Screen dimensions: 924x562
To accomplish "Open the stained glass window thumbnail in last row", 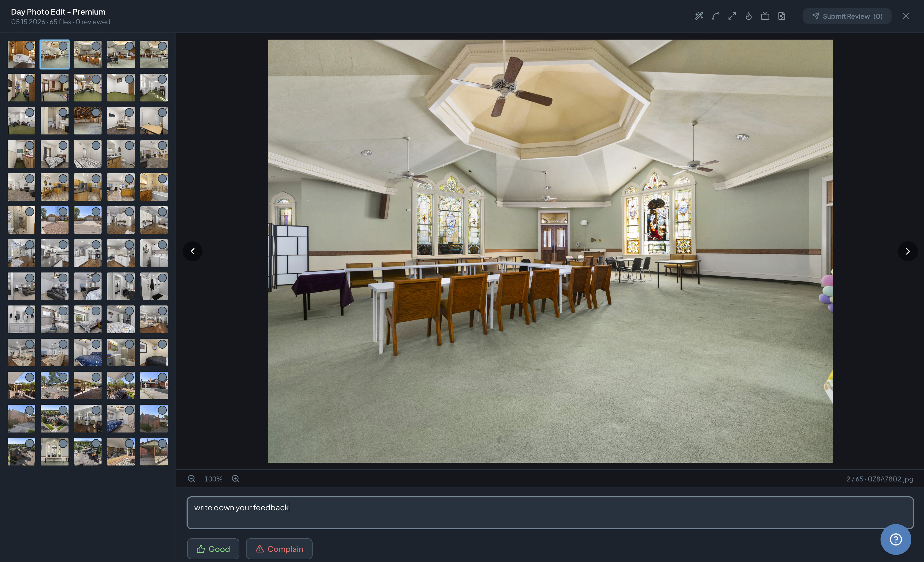I will pyautogui.click(x=54, y=452).
